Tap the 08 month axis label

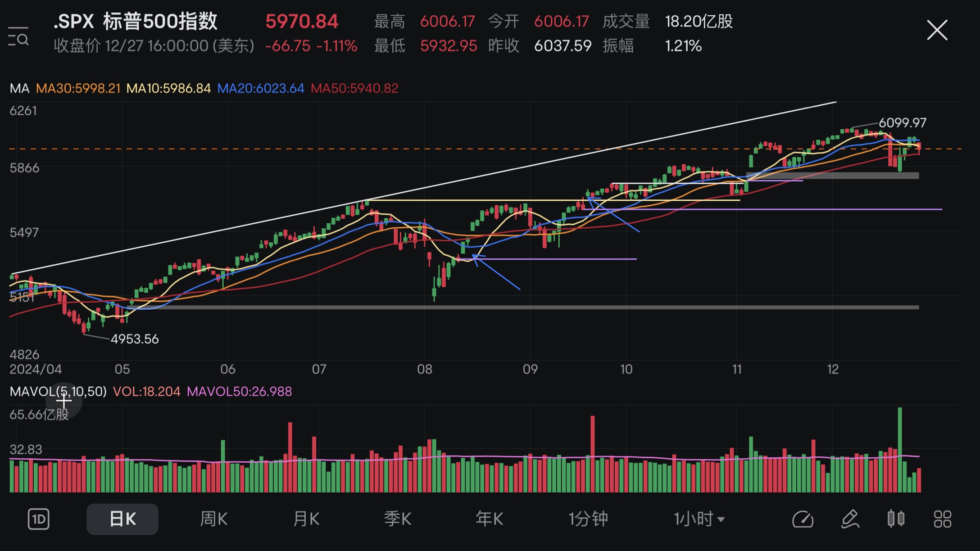tap(424, 370)
